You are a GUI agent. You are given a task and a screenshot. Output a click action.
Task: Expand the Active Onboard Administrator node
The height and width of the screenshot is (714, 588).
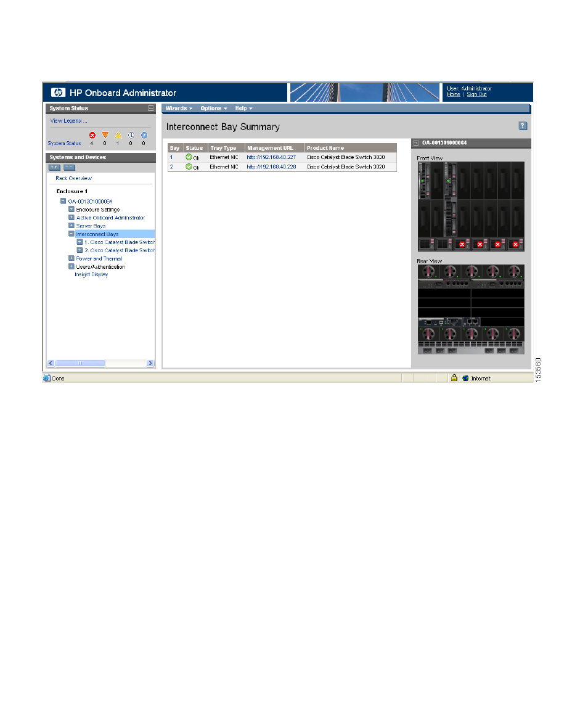71,217
